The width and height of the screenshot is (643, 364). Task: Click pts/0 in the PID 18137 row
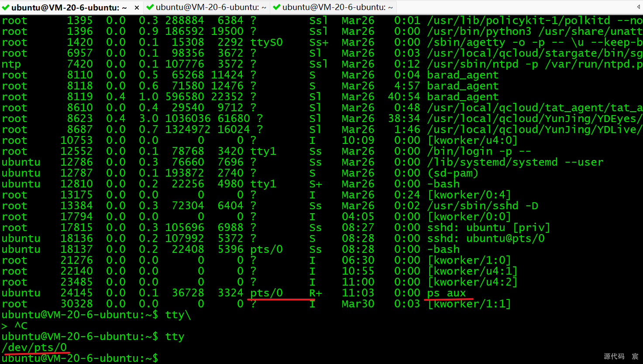[x=267, y=249]
